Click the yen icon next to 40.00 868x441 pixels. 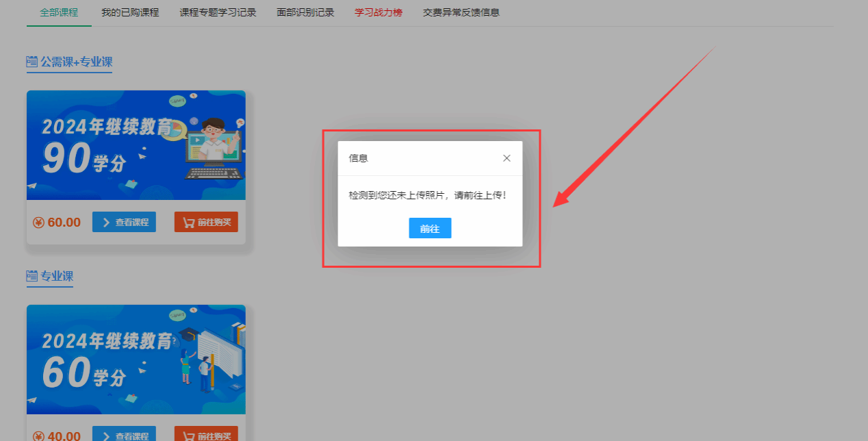tap(38, 436)
